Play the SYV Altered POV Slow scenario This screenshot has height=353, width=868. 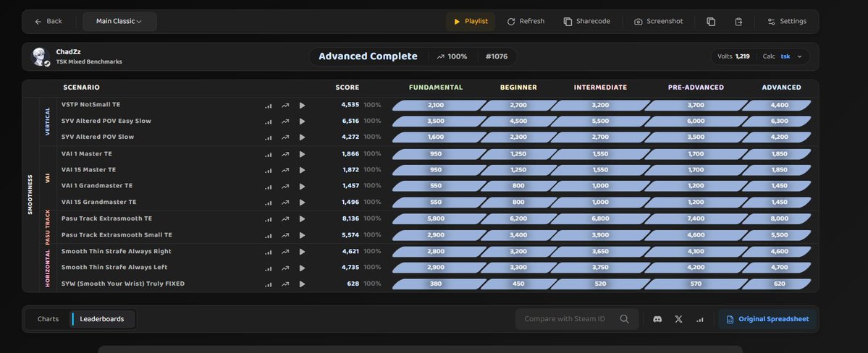[303, 137]
